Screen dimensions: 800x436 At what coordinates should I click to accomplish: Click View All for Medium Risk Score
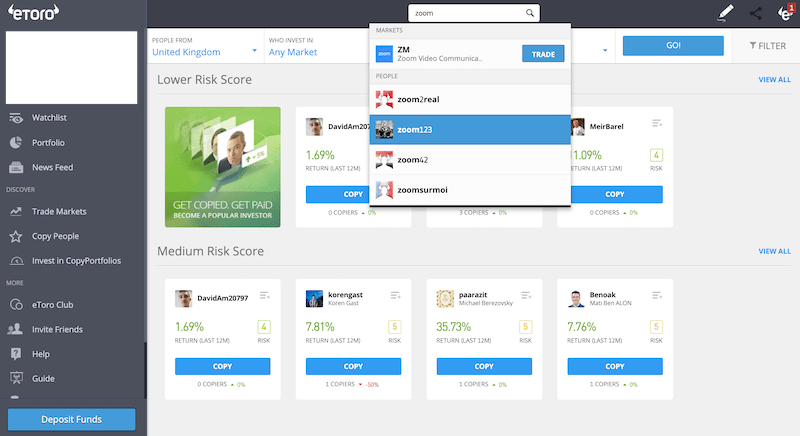[x=774, y=251]
